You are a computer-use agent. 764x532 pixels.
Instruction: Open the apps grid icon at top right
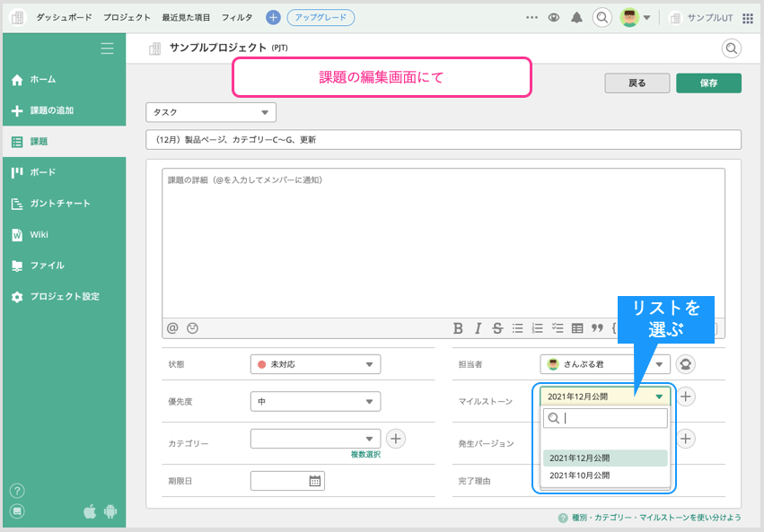point(748,17)
